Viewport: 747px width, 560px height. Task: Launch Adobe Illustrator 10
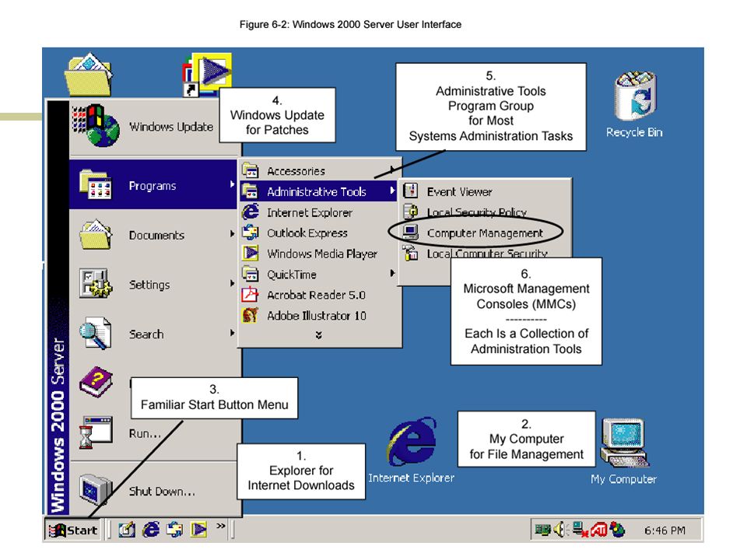pos(318,315)
